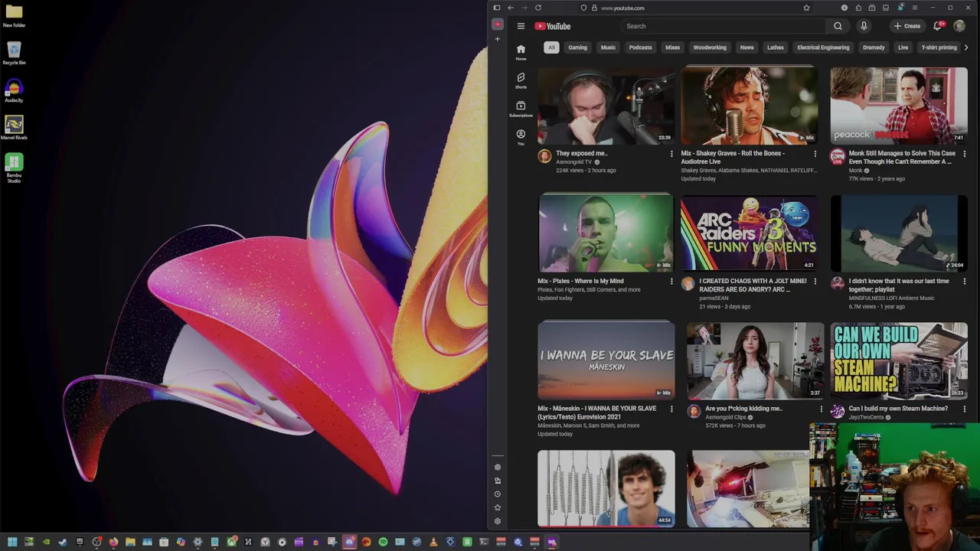Open options for Are you f*cking kidding video
Image resolution: width=980 pixels, height=551 pixels.
(821, 409)
